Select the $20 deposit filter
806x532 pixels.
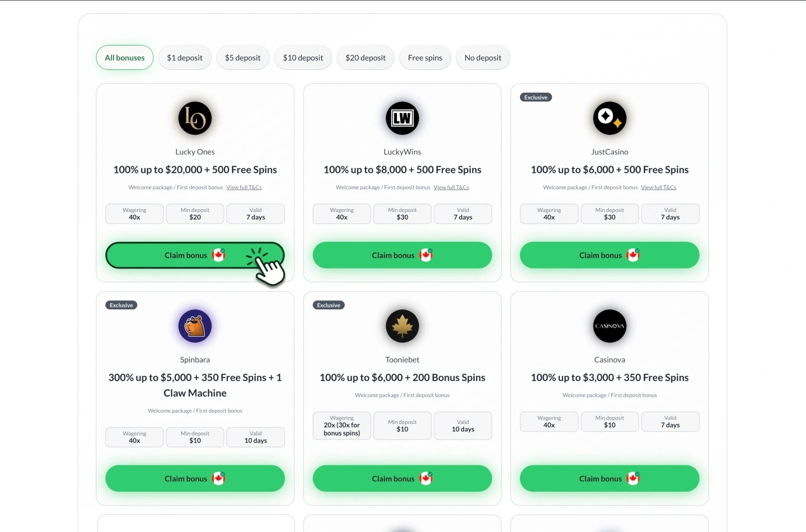click(x=365, y=58)
